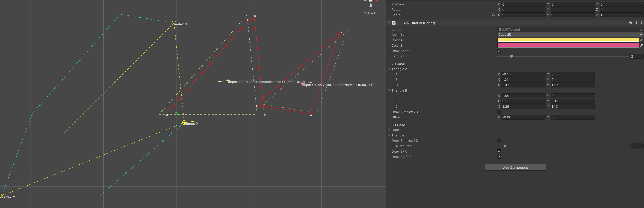Pick Color B with the eyedropper

[x=641, y=45]
